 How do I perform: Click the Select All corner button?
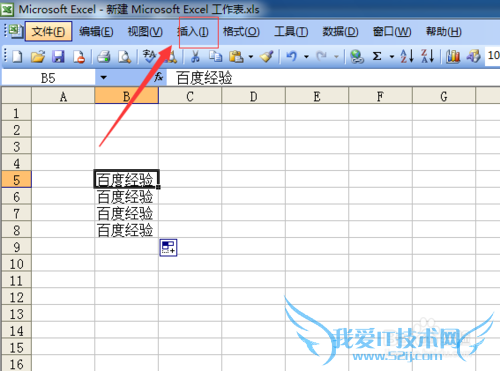[x=16, y=96]
